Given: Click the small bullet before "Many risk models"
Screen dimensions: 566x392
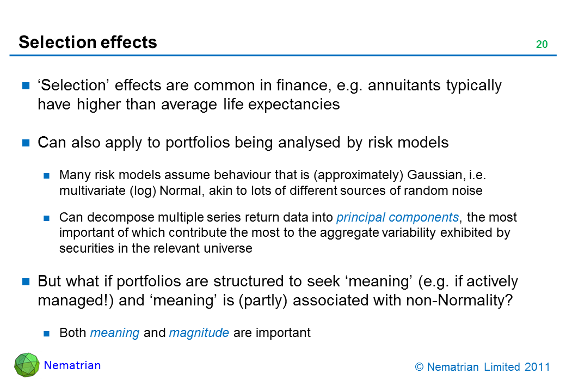Looking at the screenshot, I should (47, 175).
